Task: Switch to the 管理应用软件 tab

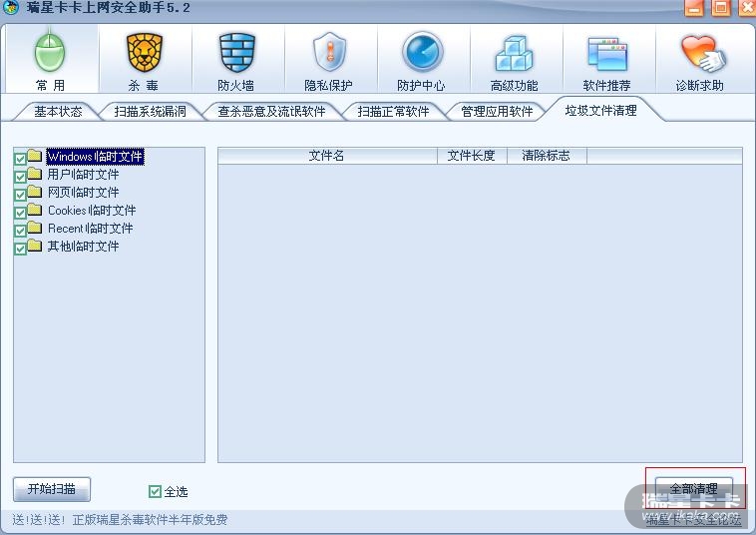Action: click(497, 112)
